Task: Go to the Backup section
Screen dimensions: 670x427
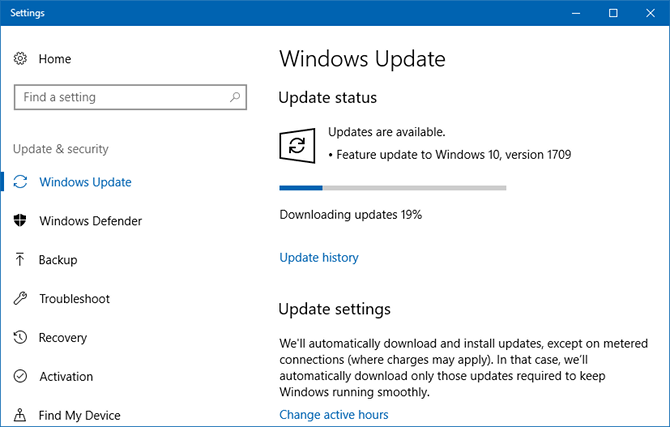Action: tap(58, 260)
